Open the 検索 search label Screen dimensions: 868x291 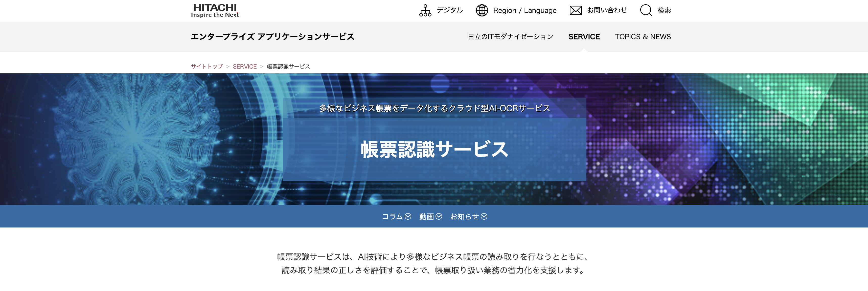[x=664, y=10]
